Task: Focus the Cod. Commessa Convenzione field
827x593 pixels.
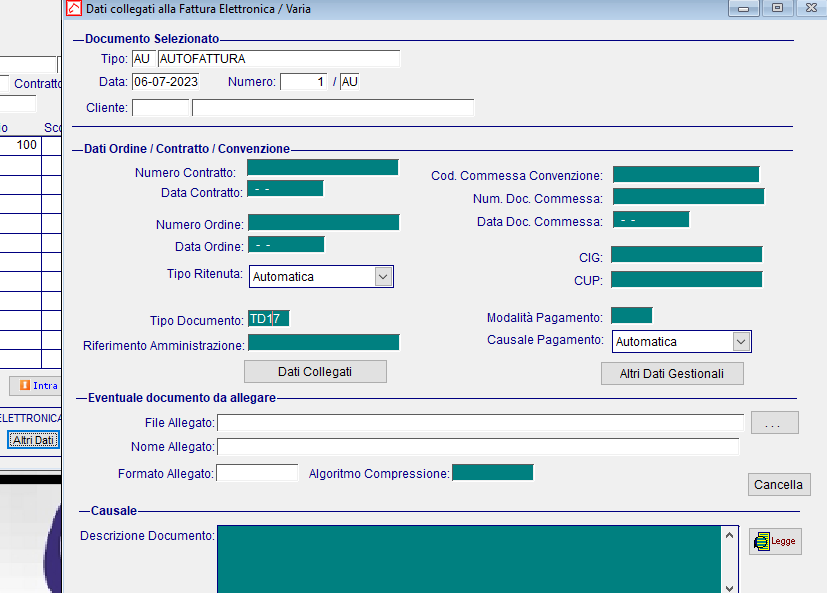Action: click(686, 174)
